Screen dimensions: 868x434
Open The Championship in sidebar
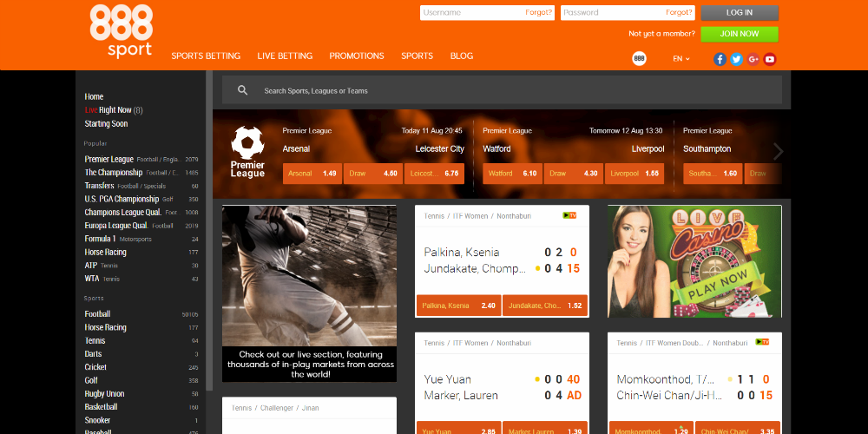tap(141, 172)
